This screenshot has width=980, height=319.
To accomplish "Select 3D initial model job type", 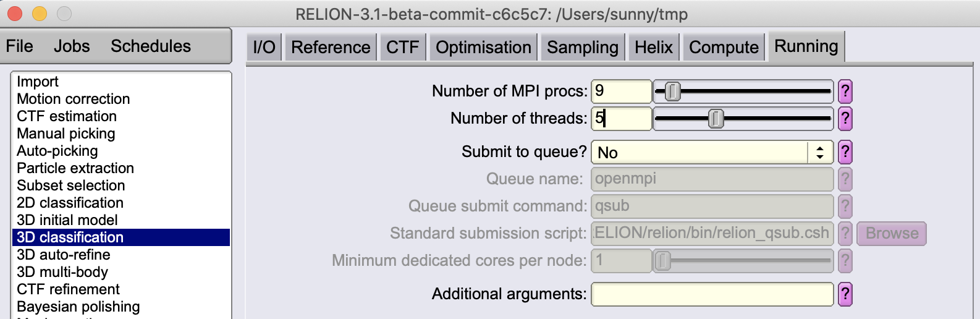I will (121, 220).
